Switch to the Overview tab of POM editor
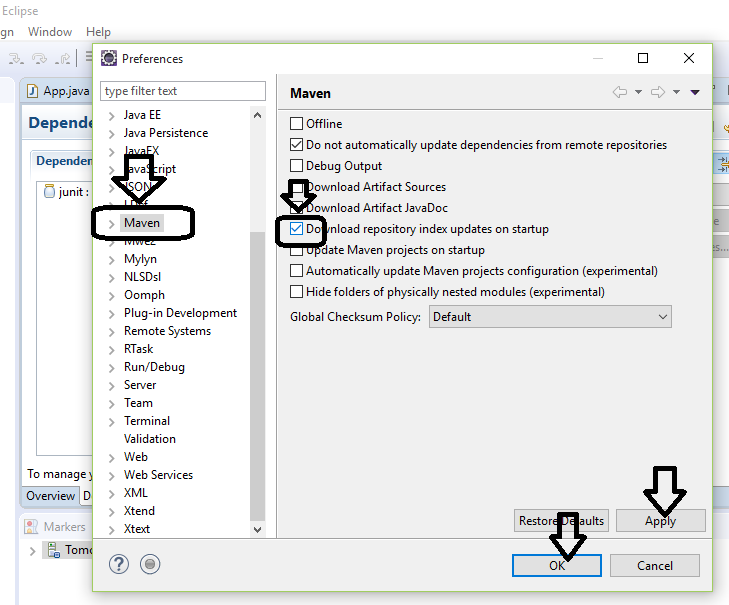The height and width of the screenshot is (605, 729). (x=50, y=496)
